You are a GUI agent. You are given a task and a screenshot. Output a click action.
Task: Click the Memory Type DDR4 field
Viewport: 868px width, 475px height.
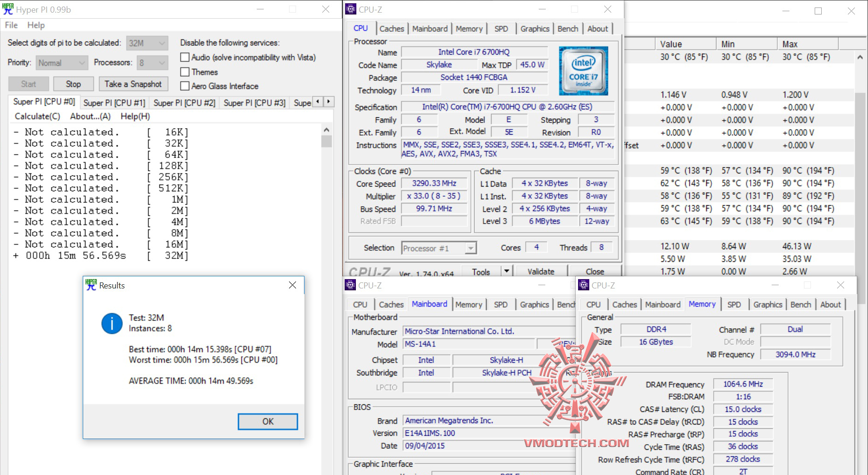click(656, 330)
